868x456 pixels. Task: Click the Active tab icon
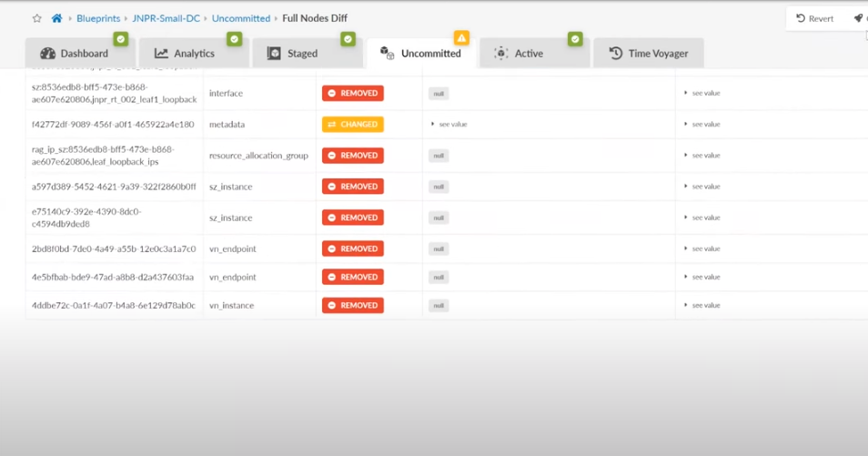coord(501,53)
